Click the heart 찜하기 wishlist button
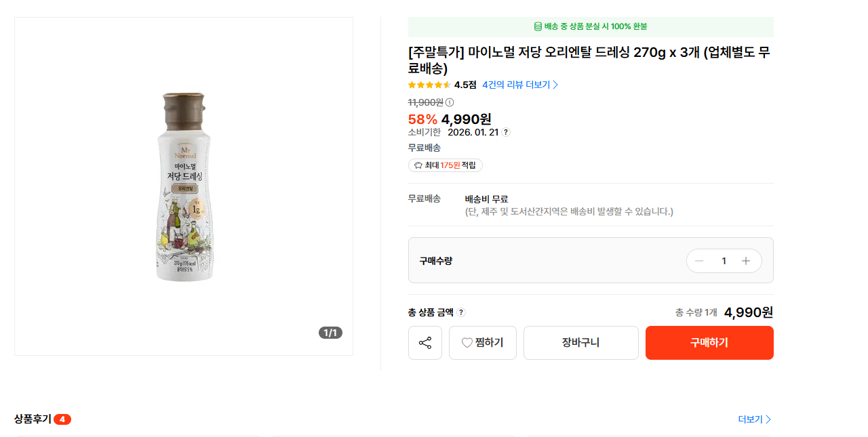Screen dimensions: 868x437 [x=482, y=343]
